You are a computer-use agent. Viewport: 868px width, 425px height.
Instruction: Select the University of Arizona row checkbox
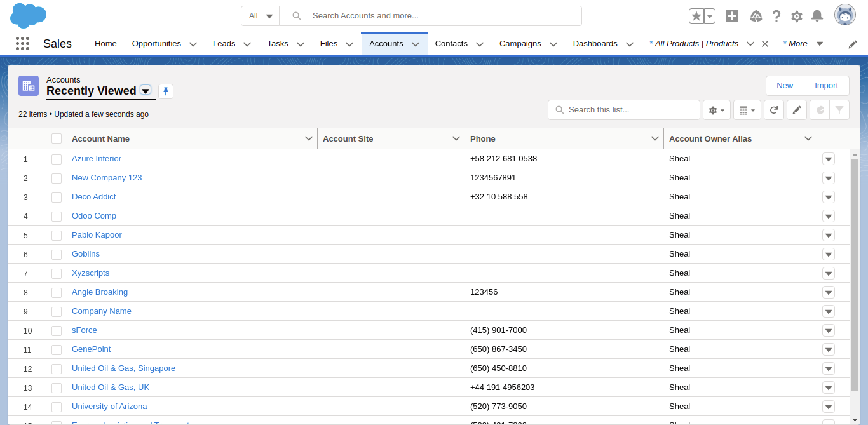(x=57, y=407)
